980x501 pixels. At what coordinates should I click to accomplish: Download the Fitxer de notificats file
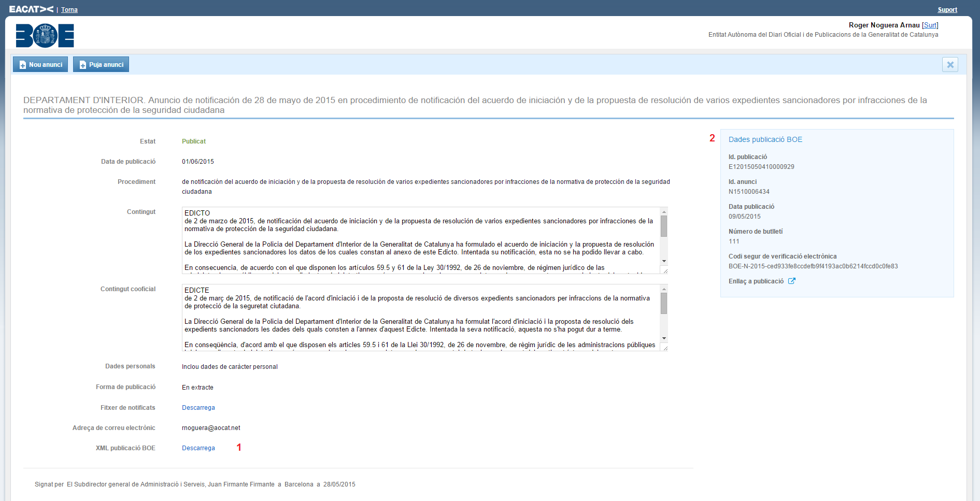click(x=198, y=408)
